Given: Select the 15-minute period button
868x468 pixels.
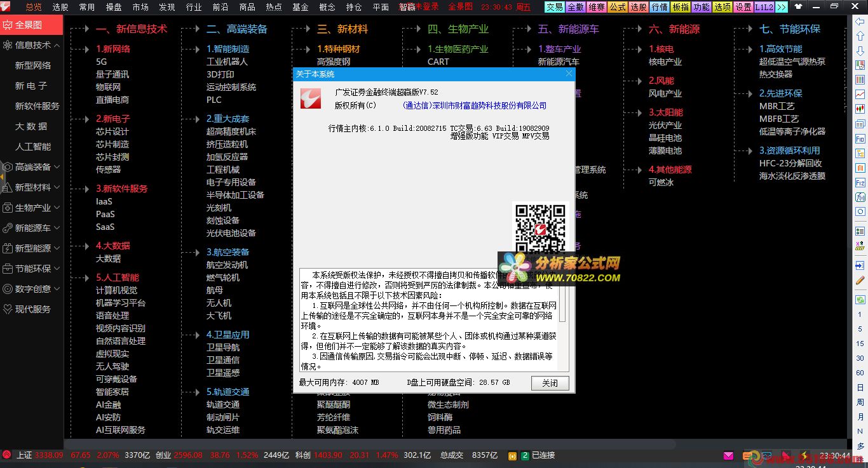Looking at the screenshot, I should (860, 343).
